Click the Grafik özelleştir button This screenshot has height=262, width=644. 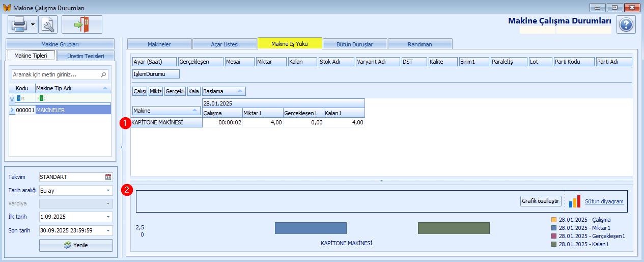point(540,201)
